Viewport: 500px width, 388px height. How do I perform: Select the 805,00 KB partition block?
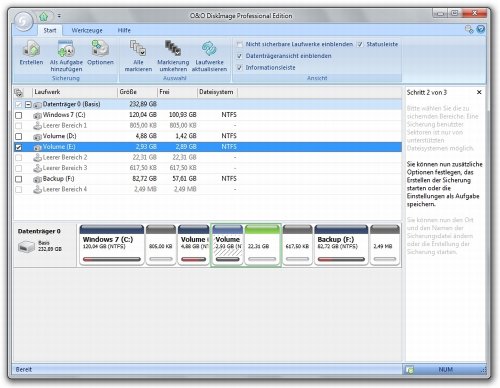(x=161, y=245)
